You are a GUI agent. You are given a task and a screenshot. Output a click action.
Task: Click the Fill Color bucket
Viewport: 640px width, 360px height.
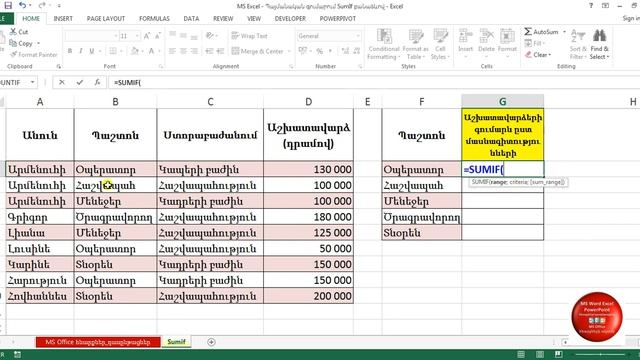tap(134, 51)
